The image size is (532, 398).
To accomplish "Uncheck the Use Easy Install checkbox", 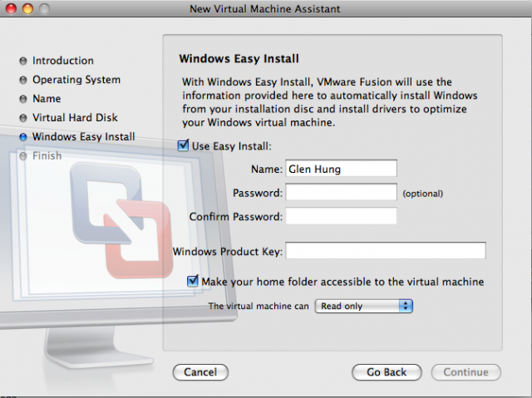I will click(183, 145).
